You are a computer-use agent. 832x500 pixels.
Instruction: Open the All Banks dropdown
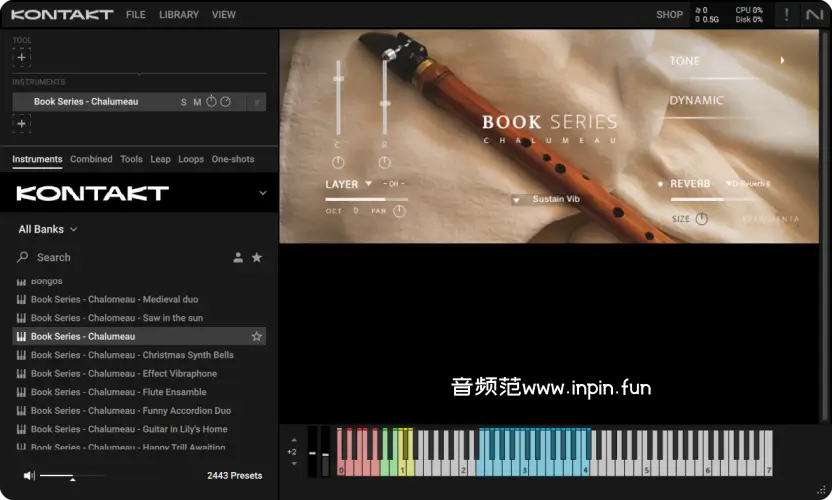point(48,229)
